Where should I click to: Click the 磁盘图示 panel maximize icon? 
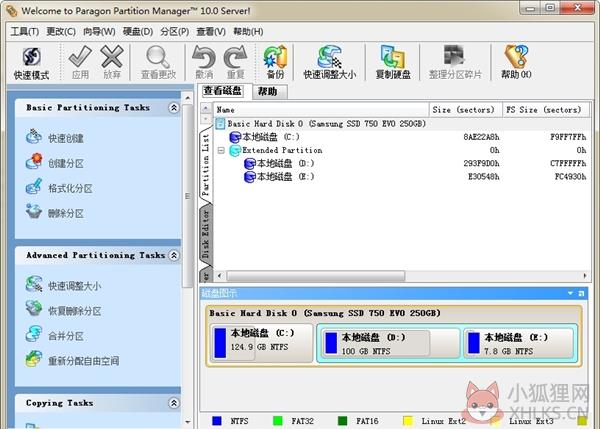pos(581,294)
